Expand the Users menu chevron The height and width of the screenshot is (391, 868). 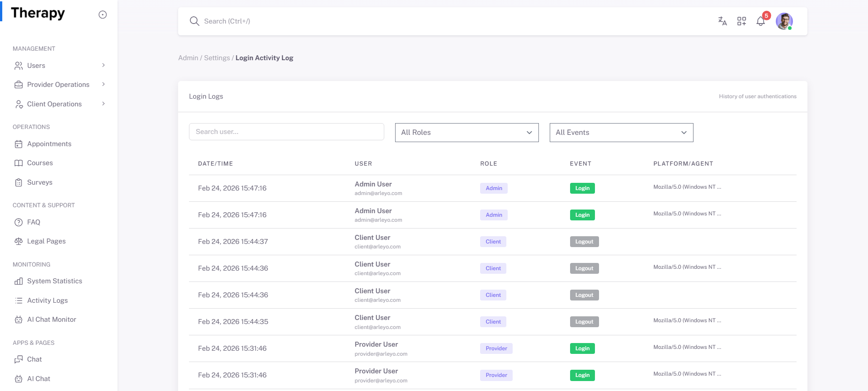tap(104, 65)
